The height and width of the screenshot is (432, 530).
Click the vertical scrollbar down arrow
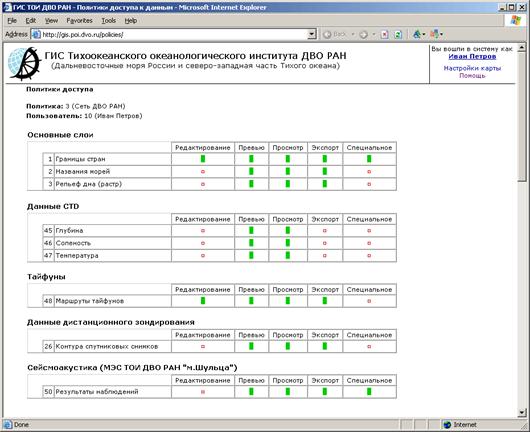522,412
